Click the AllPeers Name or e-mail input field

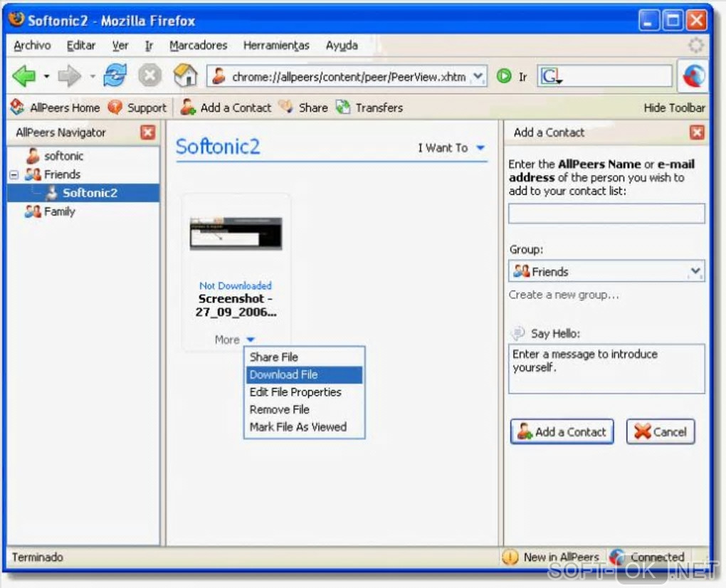point(606,214)
